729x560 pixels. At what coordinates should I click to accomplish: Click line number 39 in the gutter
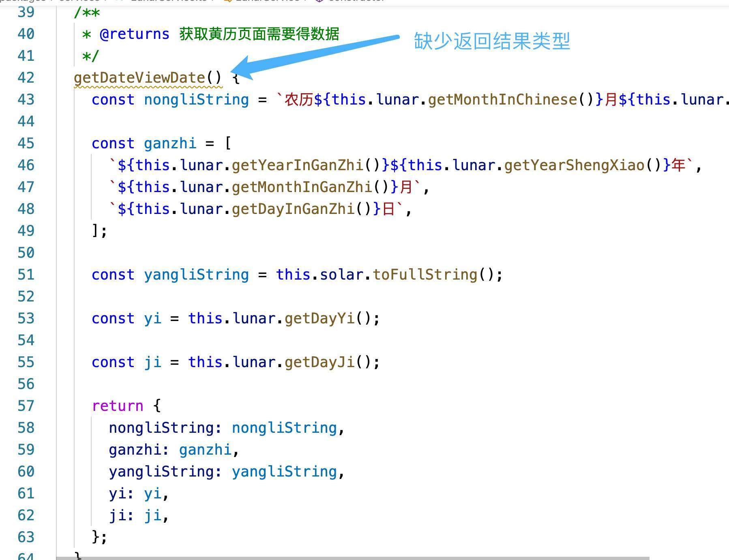pyautogui.click(x=26, y=12)
